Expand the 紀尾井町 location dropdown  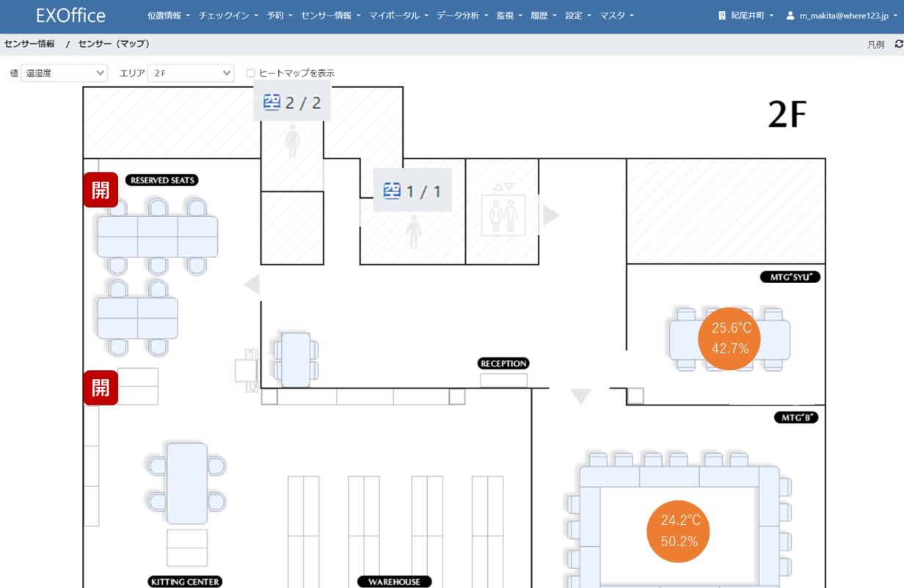746,15
